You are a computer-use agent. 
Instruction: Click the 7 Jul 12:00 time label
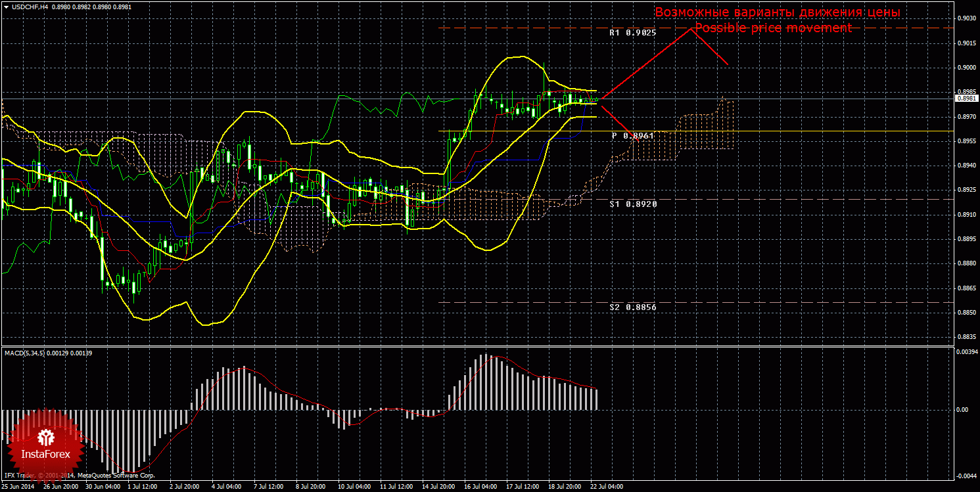tap(268, 487)
